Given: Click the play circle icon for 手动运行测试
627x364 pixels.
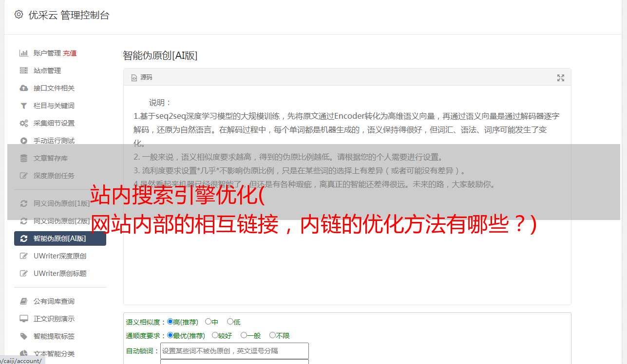Looking at the screenshot, I should [x=23, y=141].
